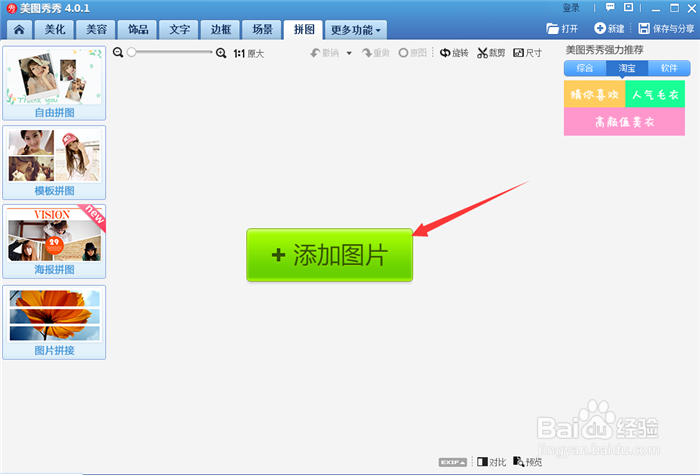Open the 人气毛衣 banner

click(655, 94)
